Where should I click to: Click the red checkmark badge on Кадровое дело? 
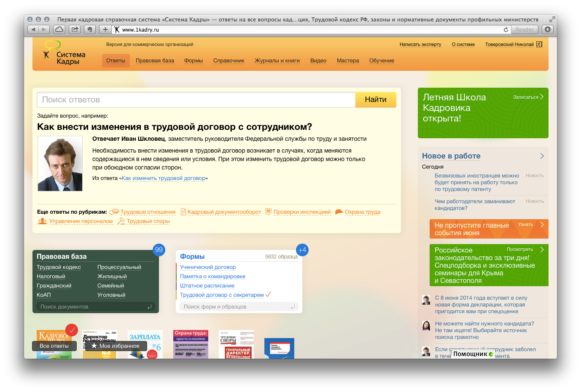[72, 330]
